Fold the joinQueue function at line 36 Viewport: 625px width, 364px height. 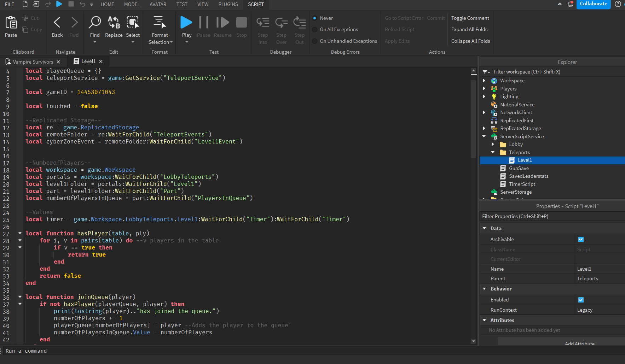coord(20,297)
